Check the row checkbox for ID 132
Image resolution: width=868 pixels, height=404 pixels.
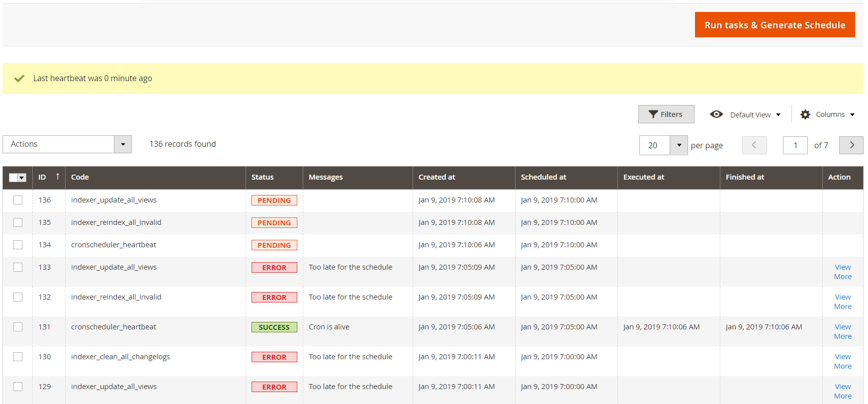click(x=18, y=297)
